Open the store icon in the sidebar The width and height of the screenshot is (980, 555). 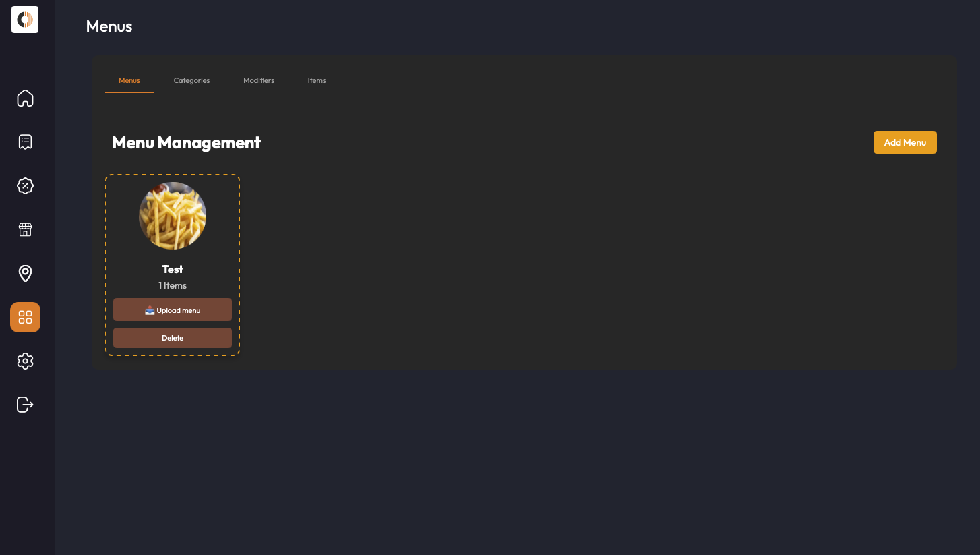[x=25, y=229]
